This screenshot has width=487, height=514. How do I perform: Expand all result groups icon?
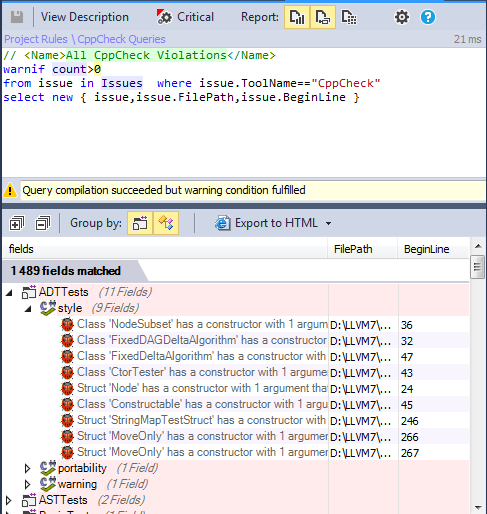pyautogui.click(x=17, y=223)
